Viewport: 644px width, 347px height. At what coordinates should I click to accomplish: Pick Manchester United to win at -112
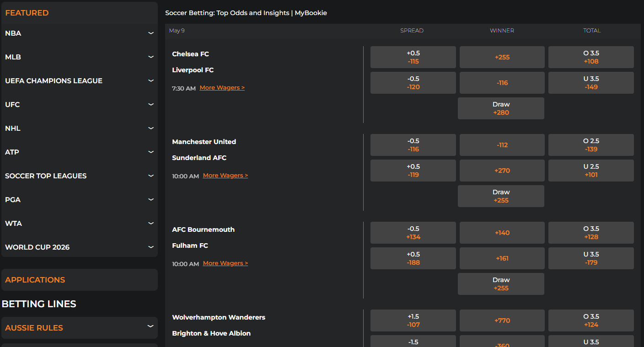(x=502, y=145)
